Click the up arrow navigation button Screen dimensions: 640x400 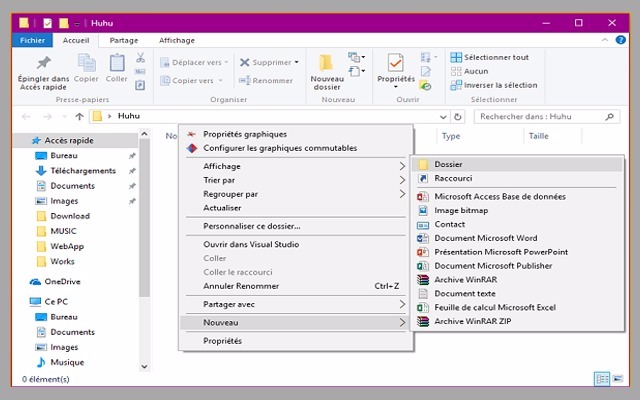tap(79, 116)
